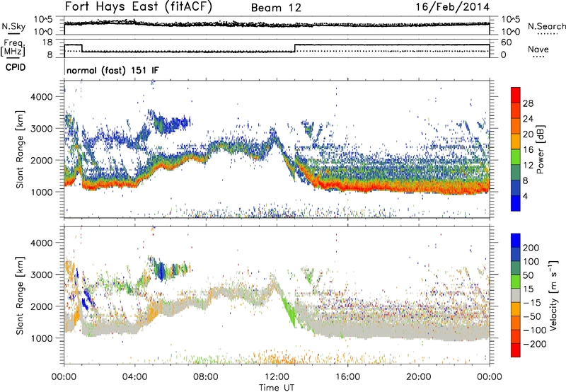Click the '20:00' time axis tick
566x392 pixels.
tap(418, 377)
